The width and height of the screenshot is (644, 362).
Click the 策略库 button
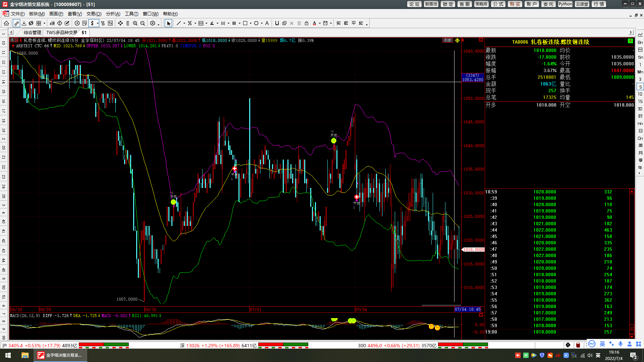coord(481,4)
